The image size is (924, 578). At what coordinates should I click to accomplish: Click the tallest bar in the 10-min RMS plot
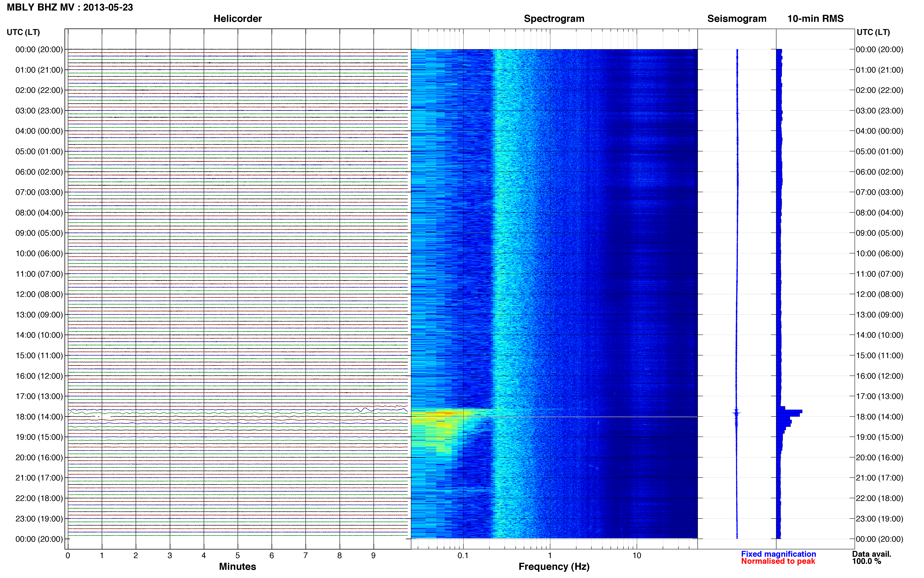pyautogui.click(x=789, y=412)
